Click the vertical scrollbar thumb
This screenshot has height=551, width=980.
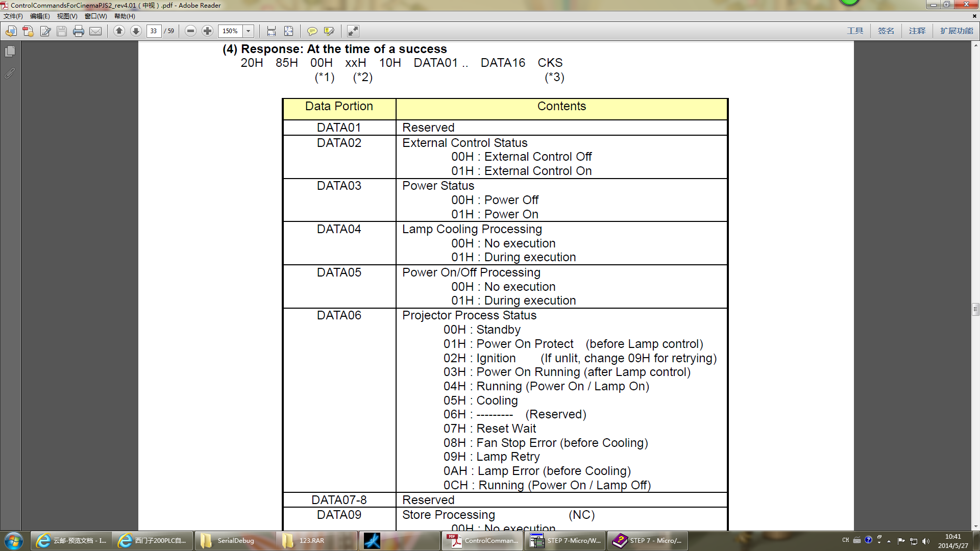975,309
